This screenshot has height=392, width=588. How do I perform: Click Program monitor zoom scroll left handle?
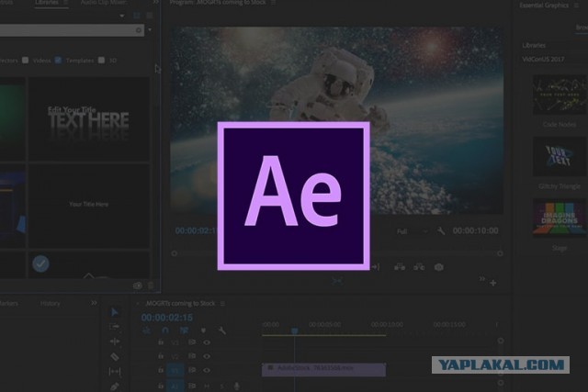pos(175,253)
